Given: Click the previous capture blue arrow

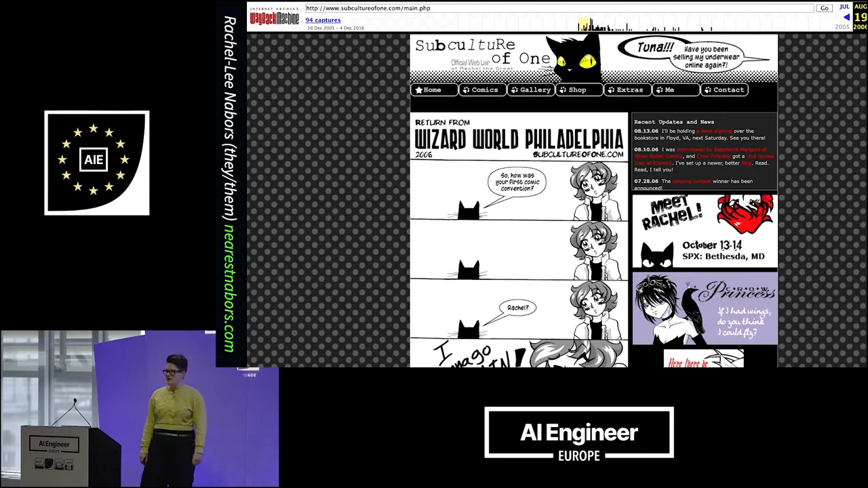Looking at the screenshot, I should click(846, 17).
